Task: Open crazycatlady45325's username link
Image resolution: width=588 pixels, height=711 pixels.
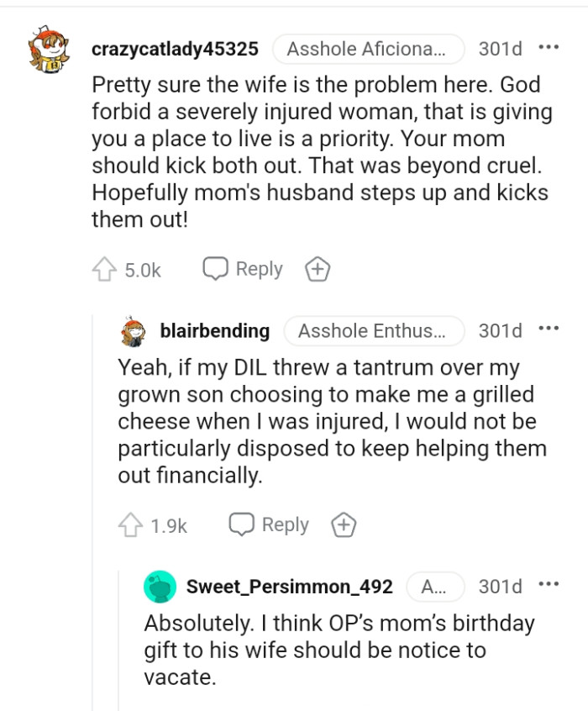Action: click(174, 49)
